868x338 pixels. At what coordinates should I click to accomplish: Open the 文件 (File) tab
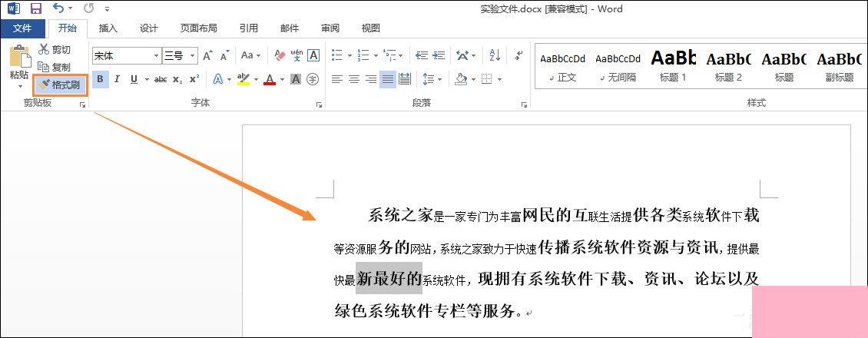pyautogui.click(x=22, y=28)
